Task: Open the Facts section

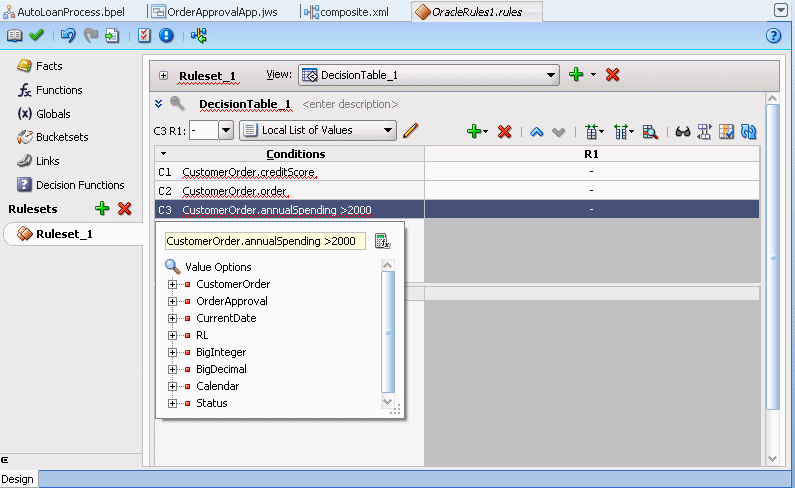Action: point(40,66)
